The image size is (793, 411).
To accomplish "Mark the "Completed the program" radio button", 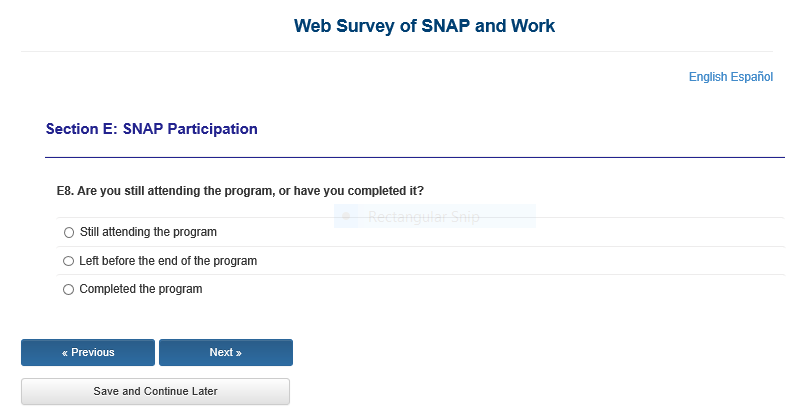I will click(69, 289).
